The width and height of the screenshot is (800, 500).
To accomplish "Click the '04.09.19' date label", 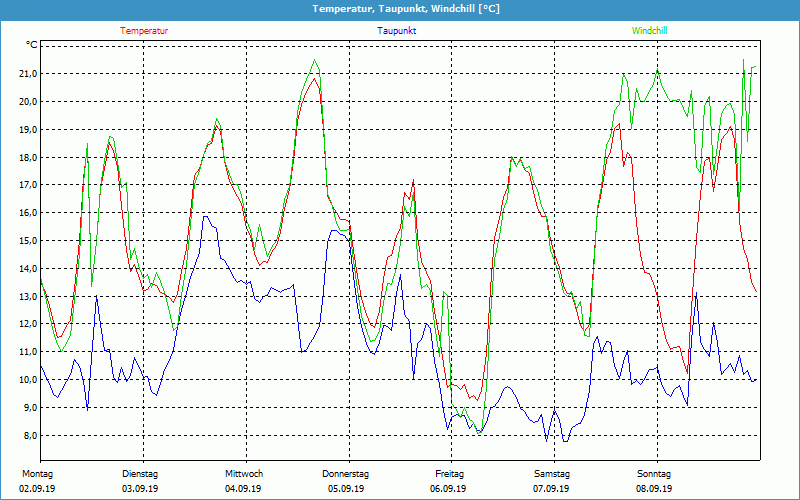I will [243, 489].
